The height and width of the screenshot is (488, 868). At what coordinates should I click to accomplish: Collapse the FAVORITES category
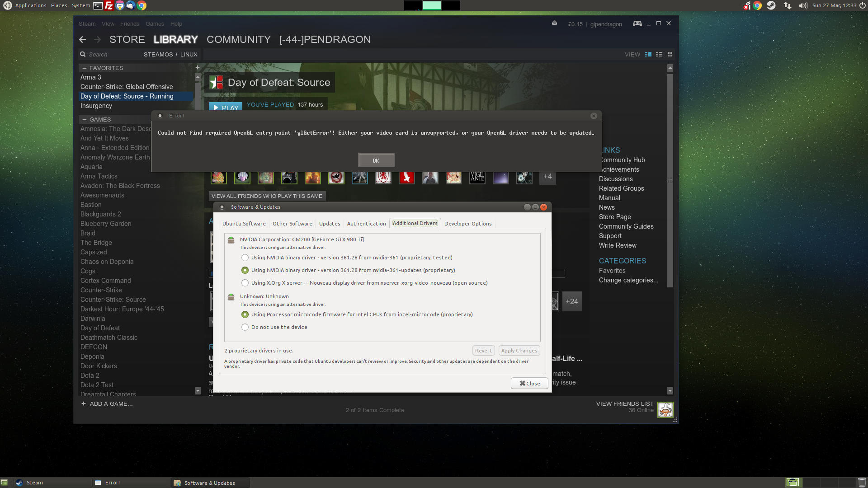click(85, 68)
